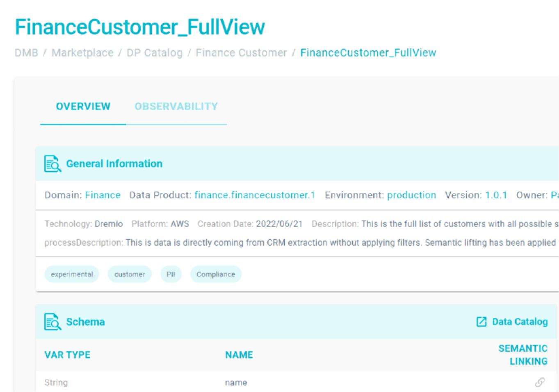Select the customer tag chip
This screenshot has width=559, height=392.
tap(130, 274)
